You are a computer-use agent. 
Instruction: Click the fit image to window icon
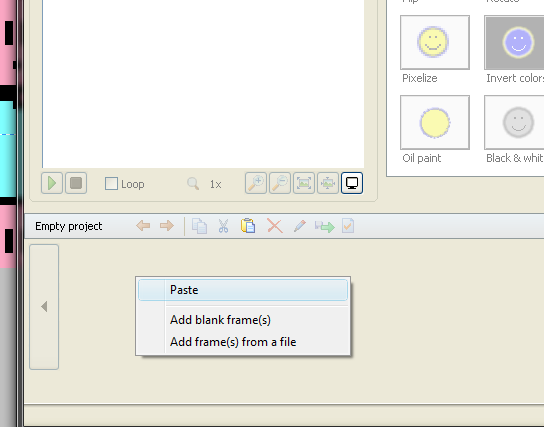tap(304, 183)
